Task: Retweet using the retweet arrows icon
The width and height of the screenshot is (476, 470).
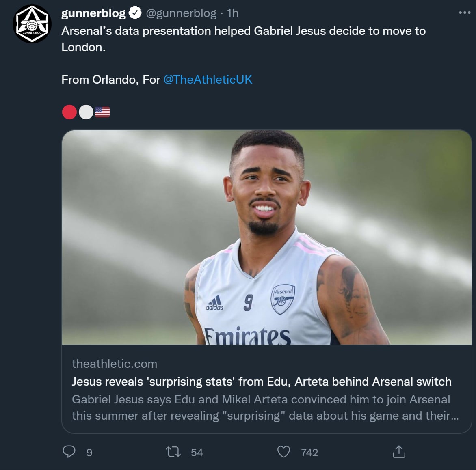Action: tap(173, 452)
